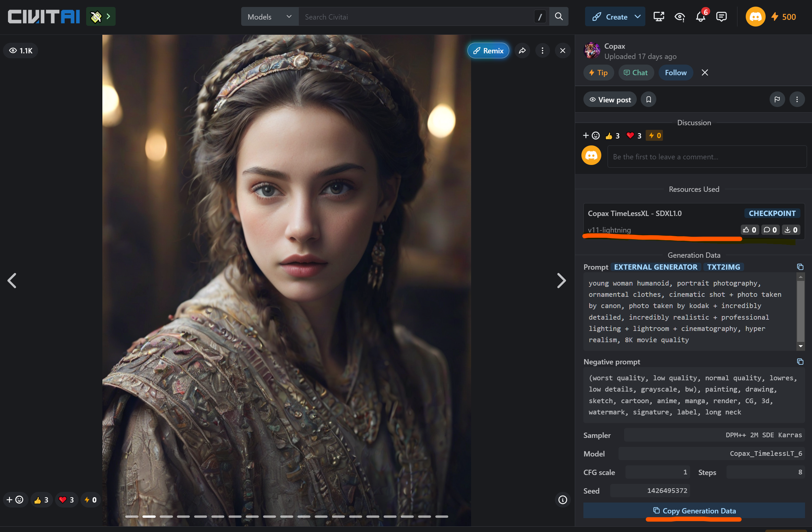Toggle the browsing level eye icon
This screenshot has height=532, width=812.
pyautogui.click(x=679, y=17)
